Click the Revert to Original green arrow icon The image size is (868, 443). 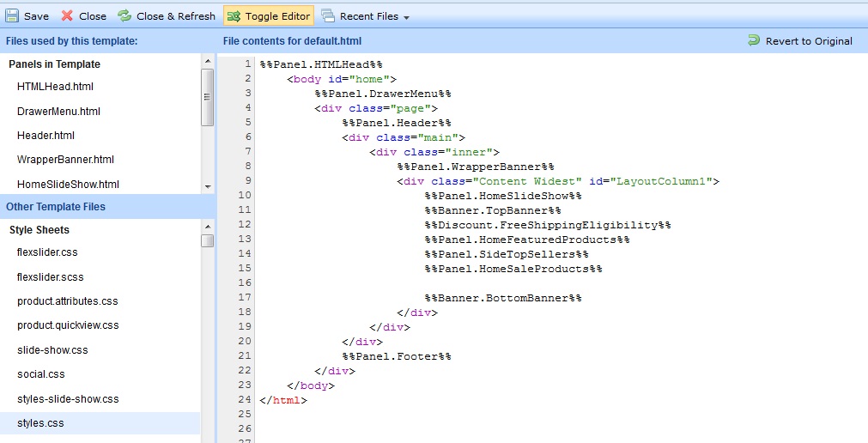click(754, 40)
